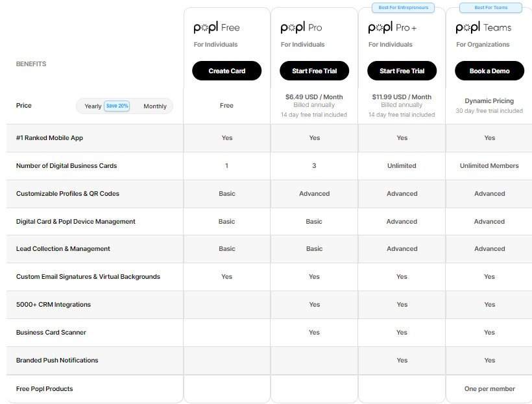Start Free Trial for Popl Pro

pyautogui.click(x=314, y=71)
